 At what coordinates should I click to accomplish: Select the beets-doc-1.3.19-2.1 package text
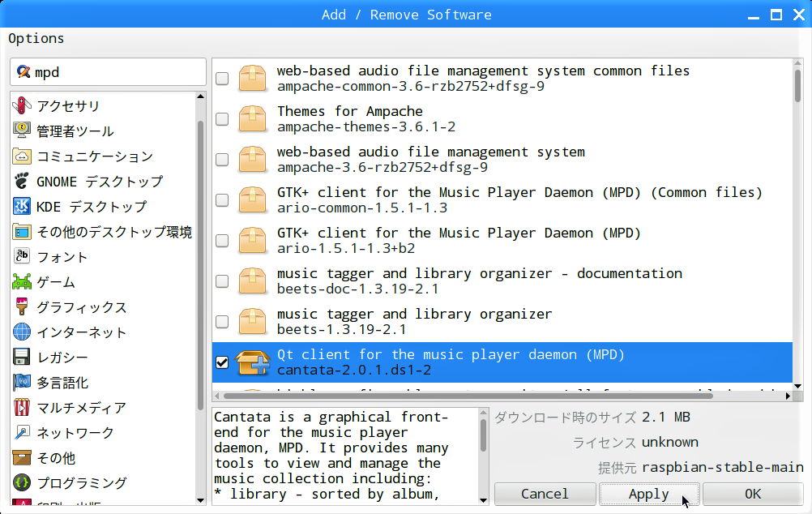coord(357,289)
